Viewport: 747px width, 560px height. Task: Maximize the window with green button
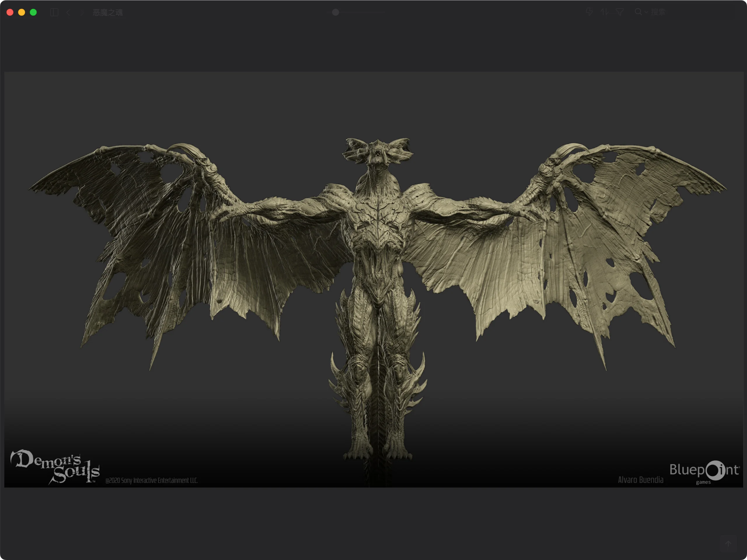33,13
